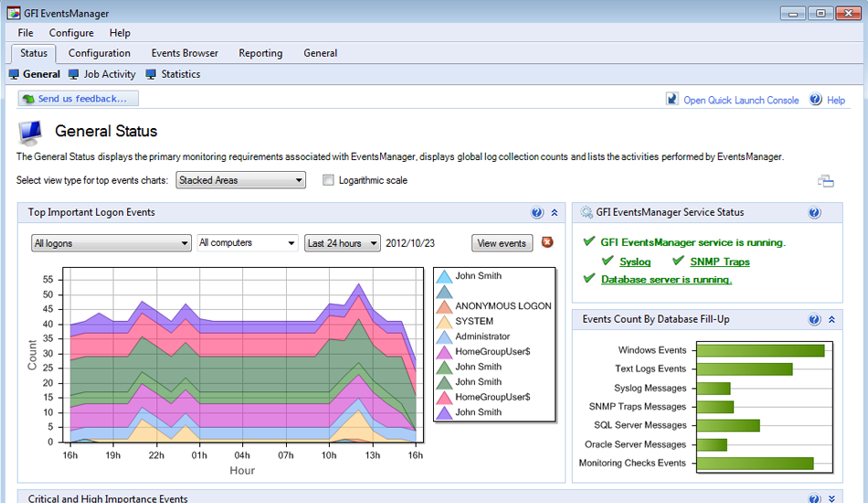Click Open Quick Launch Console link

coord(741,101)
